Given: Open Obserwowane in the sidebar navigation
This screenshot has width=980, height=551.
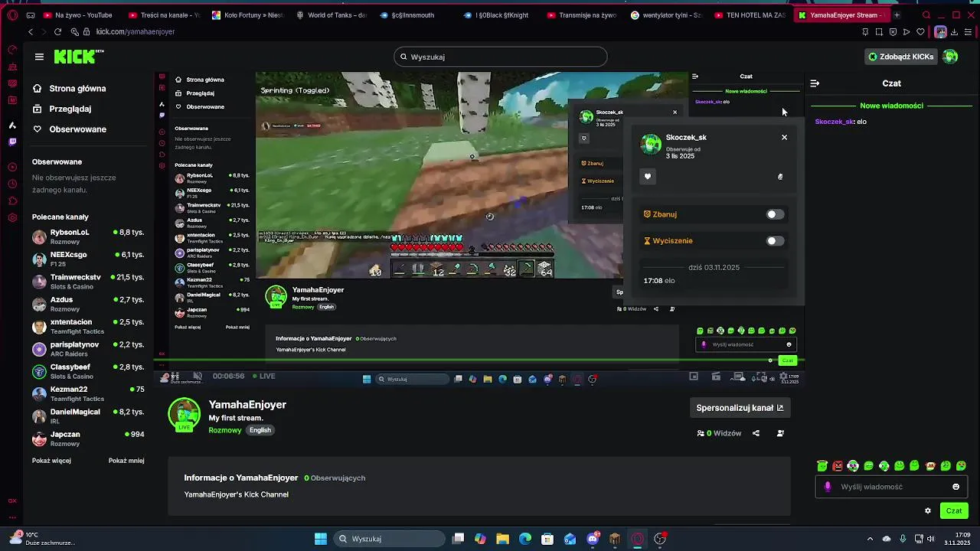Looking at the screenshot, I should click(x=69, y=129).
